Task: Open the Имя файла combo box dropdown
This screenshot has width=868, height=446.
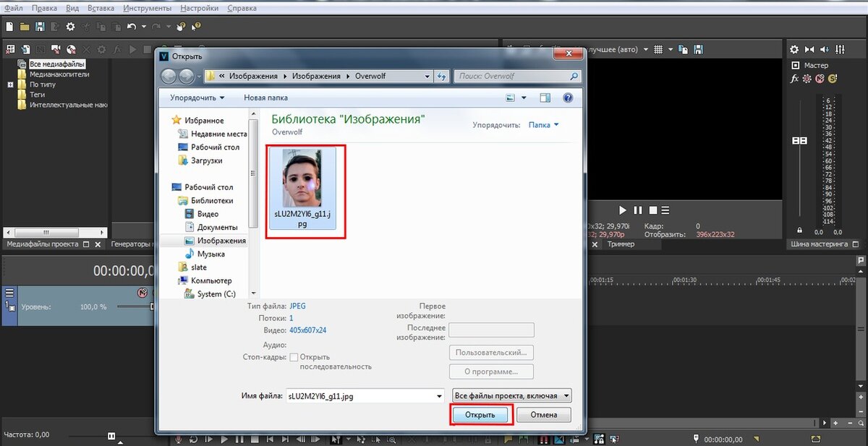Action: point(439,396)
